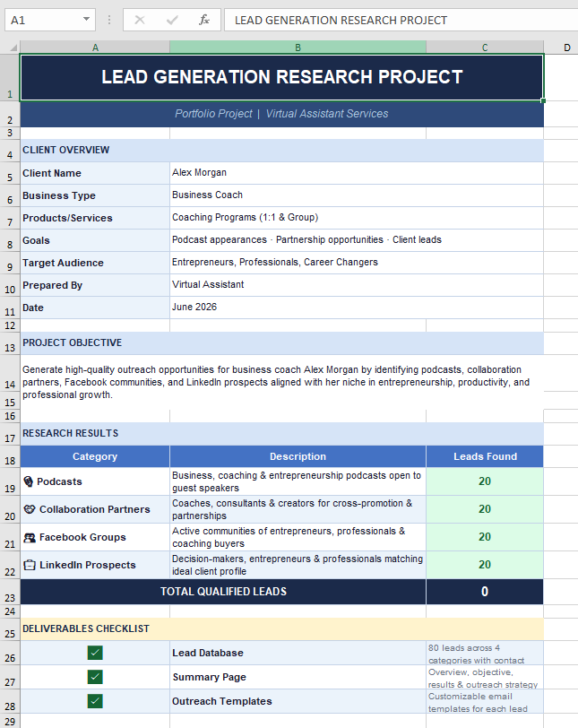This screenshot has height=728, width=578.
Task: Select the June 2026 cell
Action: [x=357, y=308]
